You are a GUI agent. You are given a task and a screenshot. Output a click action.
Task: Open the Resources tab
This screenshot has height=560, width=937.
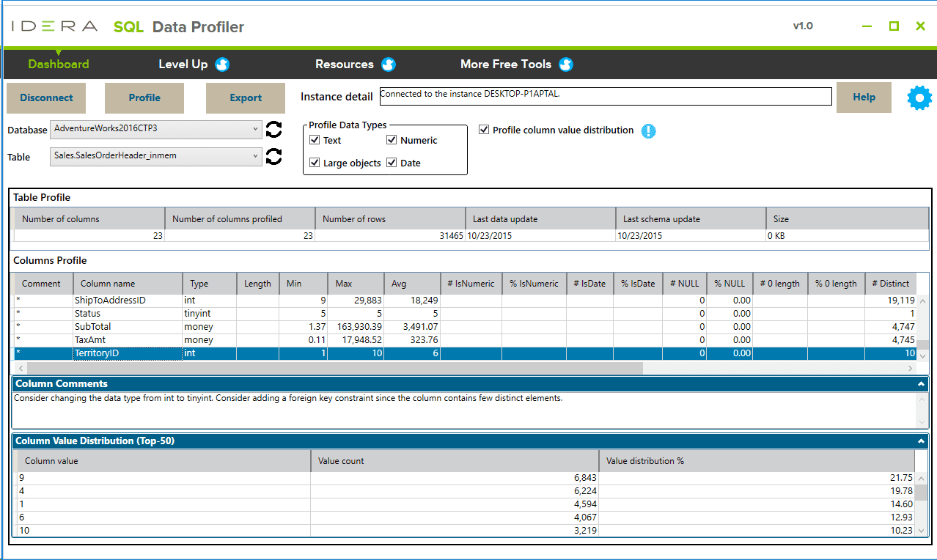point(345,65)
